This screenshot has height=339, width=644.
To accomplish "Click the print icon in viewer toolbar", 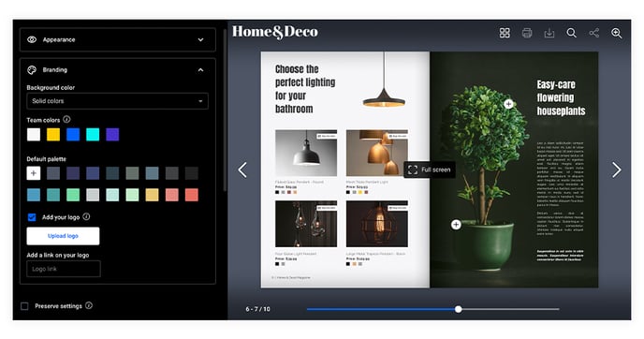I will (x=527, y=33).
